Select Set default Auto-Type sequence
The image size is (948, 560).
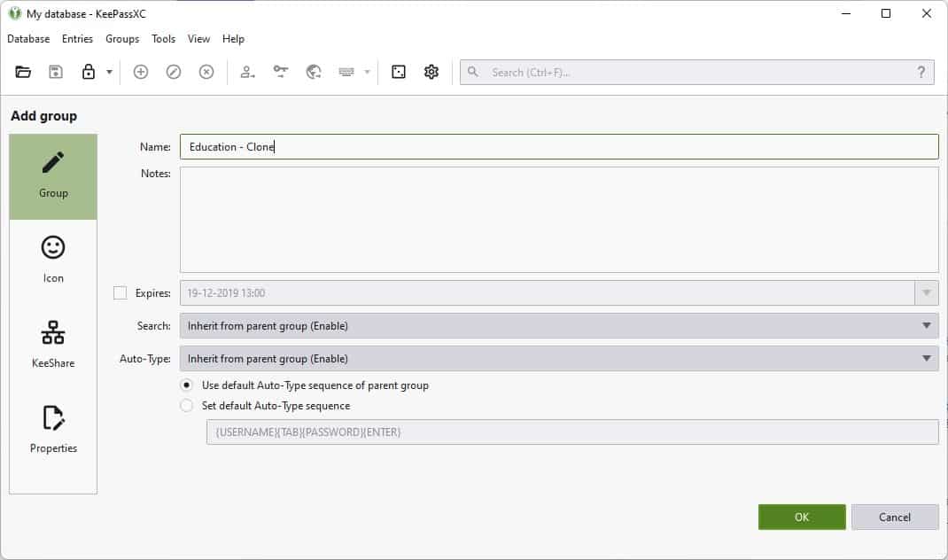pyautogui.click(x=186, y=405)
